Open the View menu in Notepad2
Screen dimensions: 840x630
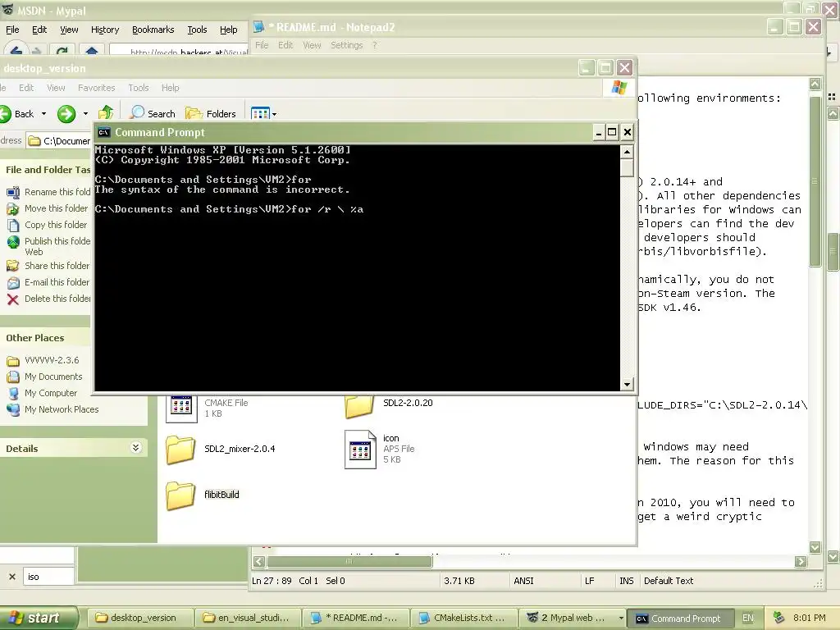(x=312, y=45)
